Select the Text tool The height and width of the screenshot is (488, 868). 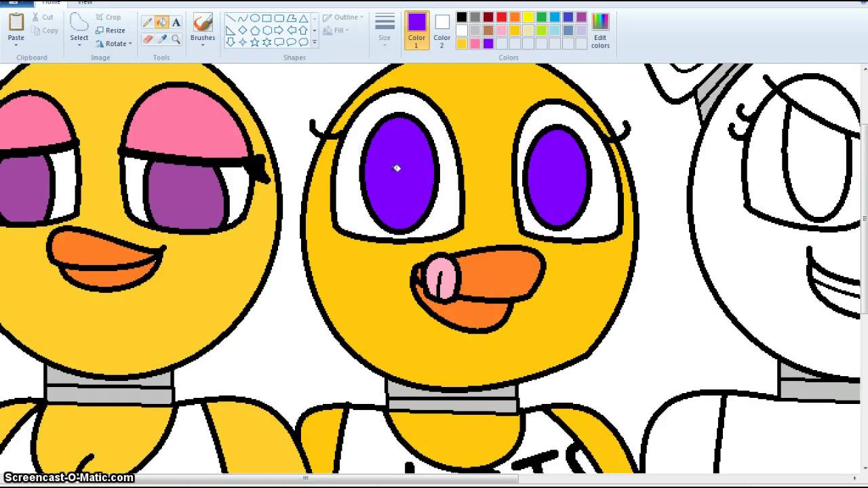176,22
